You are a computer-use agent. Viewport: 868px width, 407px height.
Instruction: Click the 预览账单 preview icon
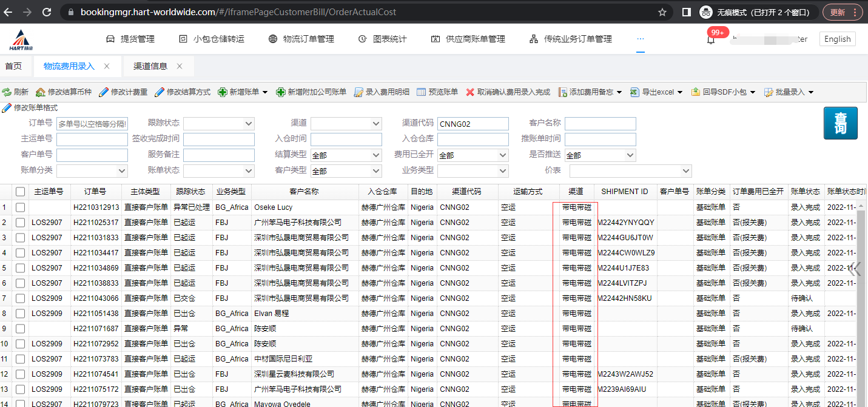pos(422,92)
